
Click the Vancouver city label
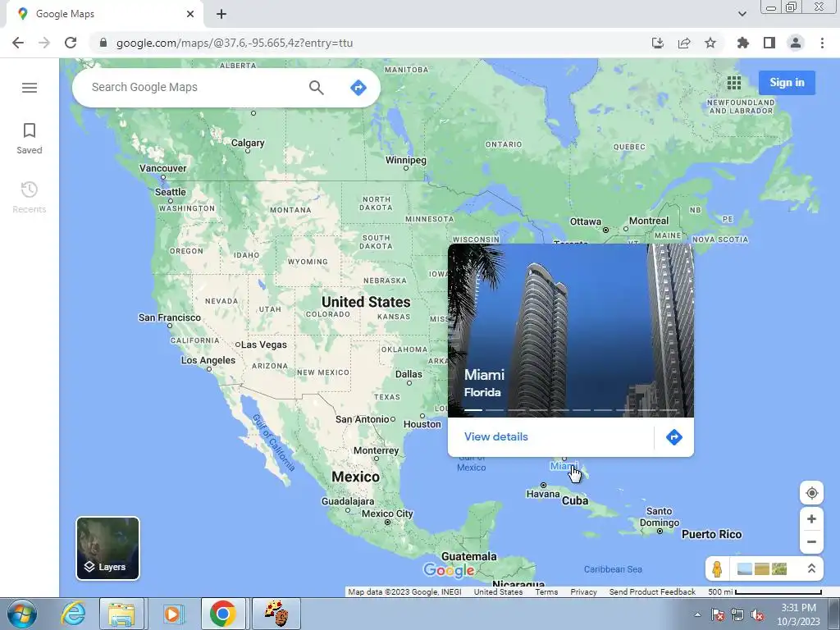[x=163, y=167]
